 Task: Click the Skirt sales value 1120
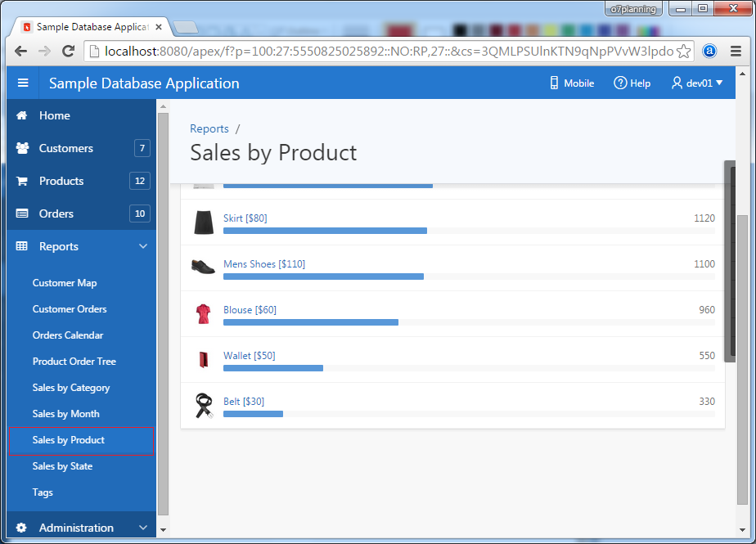click(704, 218)
